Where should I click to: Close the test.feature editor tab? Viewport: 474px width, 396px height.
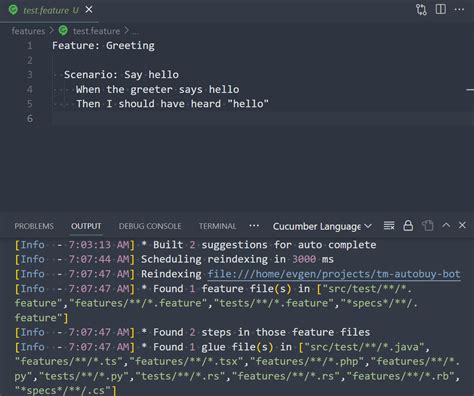tap(89, 10)
